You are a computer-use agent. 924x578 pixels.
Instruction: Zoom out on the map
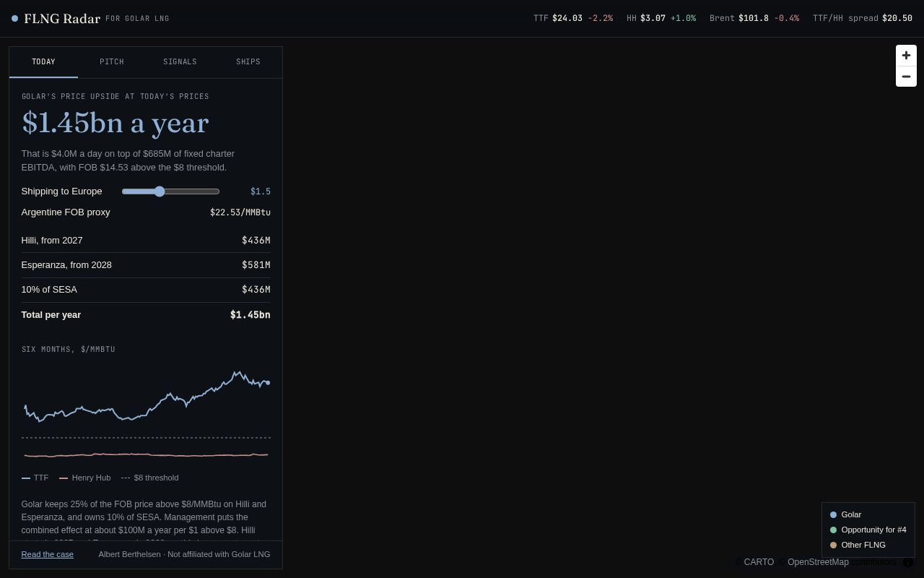(x=906, y=77)
